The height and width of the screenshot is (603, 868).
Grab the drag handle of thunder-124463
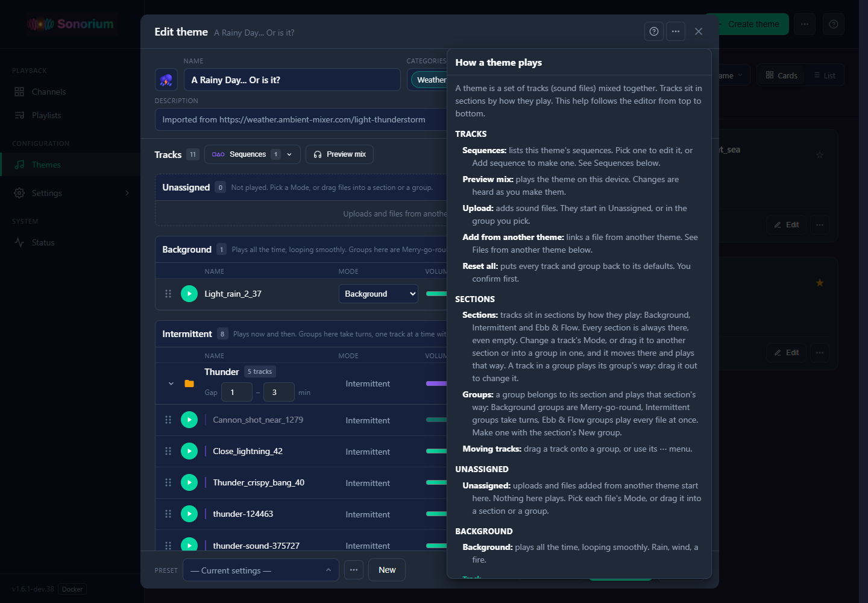click(168, 514)
